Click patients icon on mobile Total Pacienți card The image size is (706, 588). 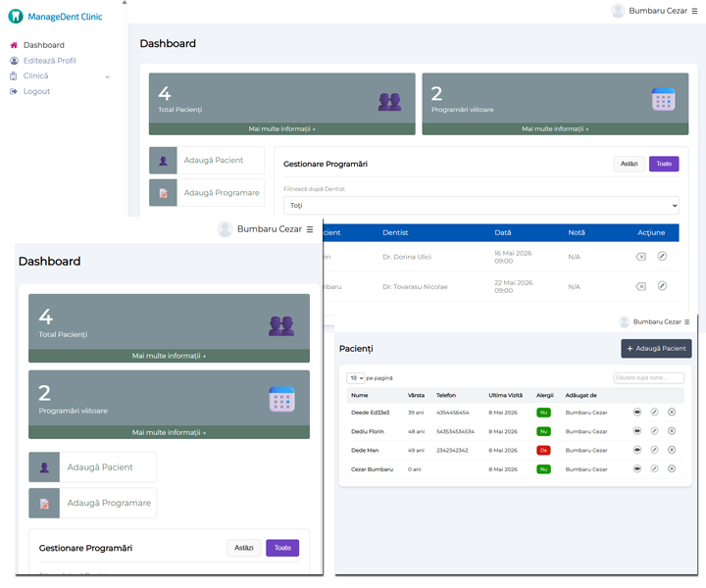tap(281, 325)
